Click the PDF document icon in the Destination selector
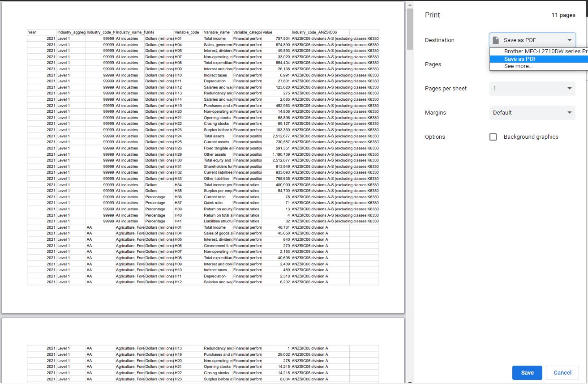The image size is (588, 384). 495,40
